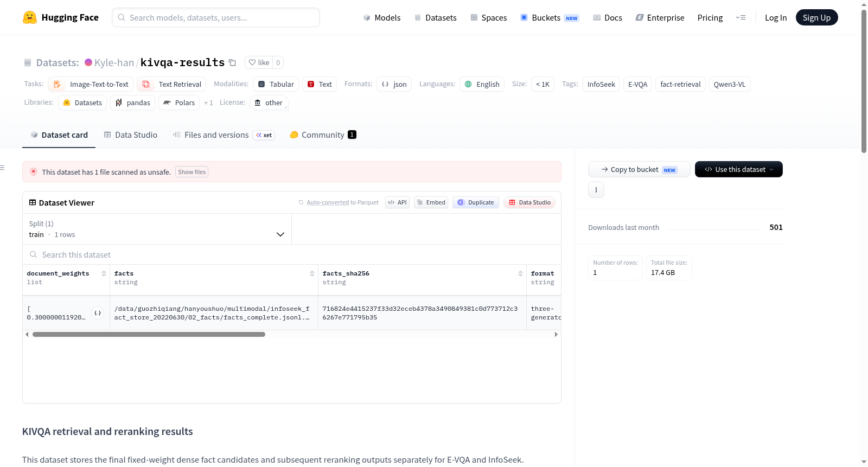Select the Text modality tag
The width and height of the screenshot is (868, 467).
click(320, 84)
